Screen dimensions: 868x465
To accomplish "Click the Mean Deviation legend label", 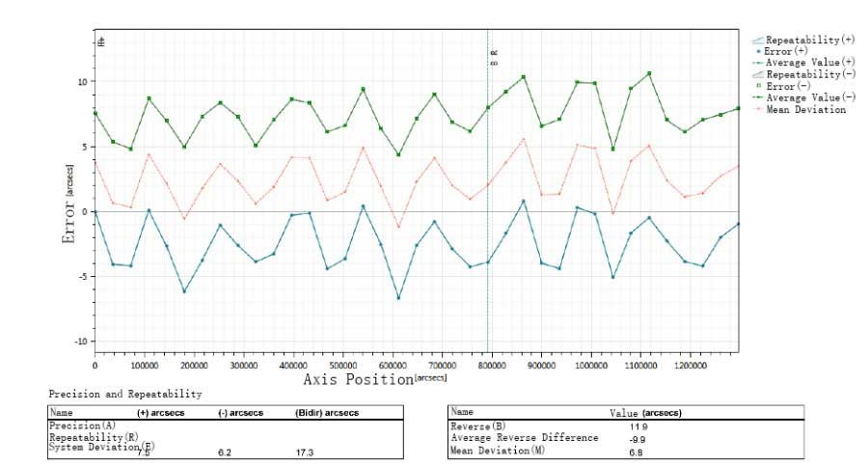I will (805, 110).
